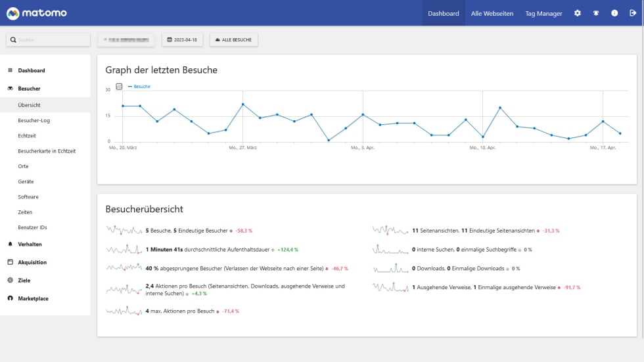
Task: Click the Matomo logo
Action: tap(36, 13)
